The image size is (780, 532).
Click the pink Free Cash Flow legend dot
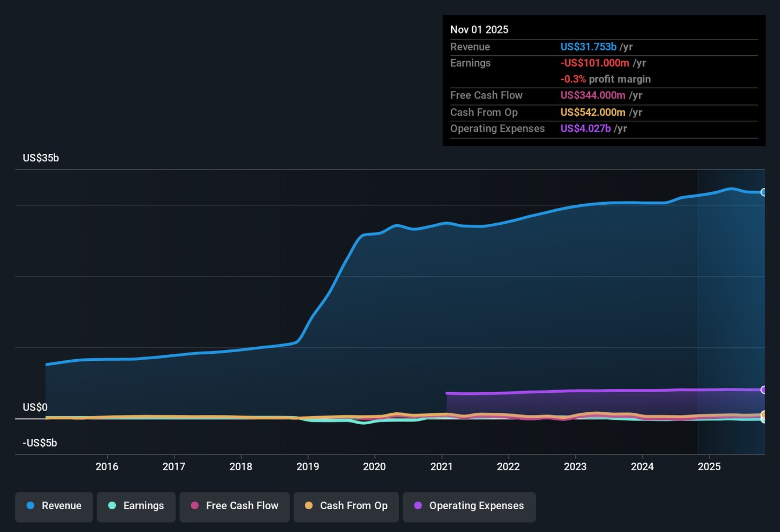pos(194,505)
